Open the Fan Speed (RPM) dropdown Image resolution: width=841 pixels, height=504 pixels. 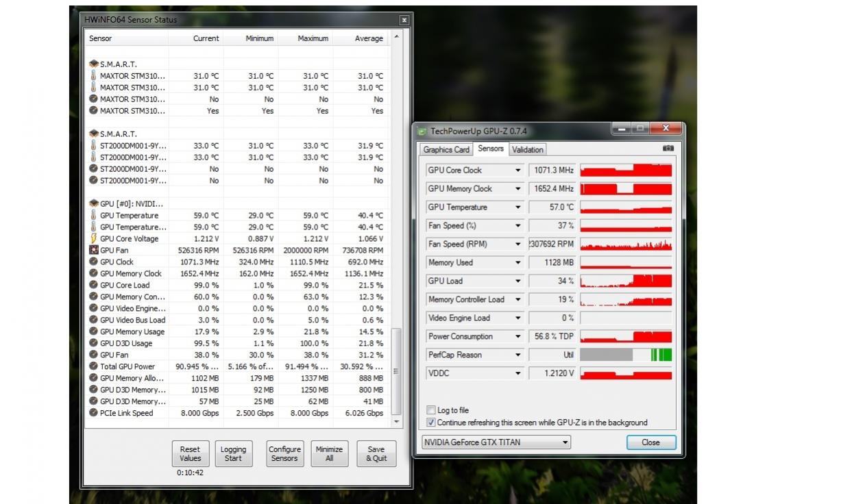click(517, 244)
